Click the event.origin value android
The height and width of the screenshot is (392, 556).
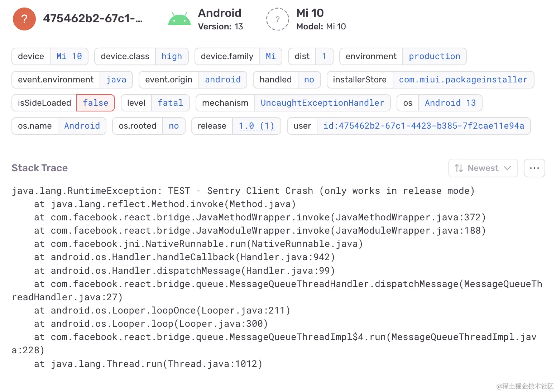tap(222, 80)
